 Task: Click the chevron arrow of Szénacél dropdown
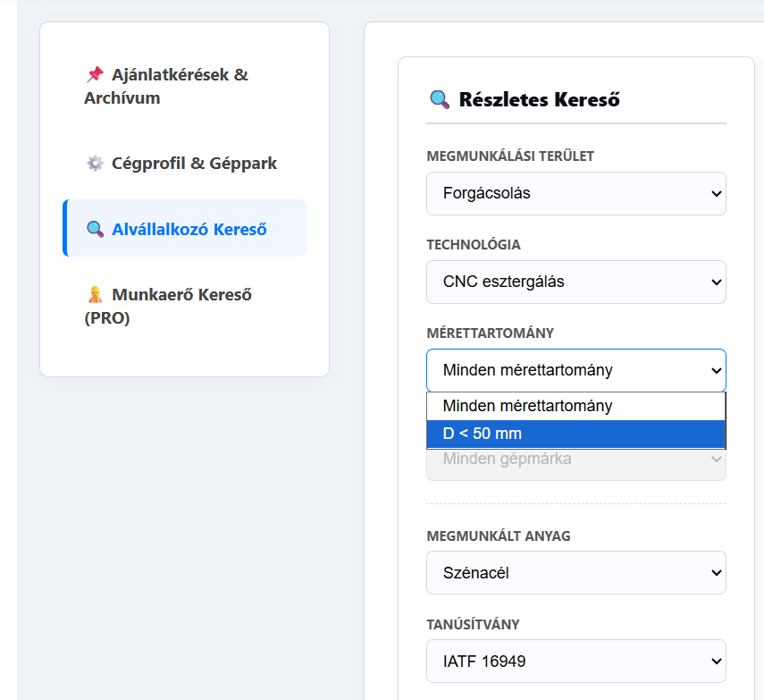point(716,573)
